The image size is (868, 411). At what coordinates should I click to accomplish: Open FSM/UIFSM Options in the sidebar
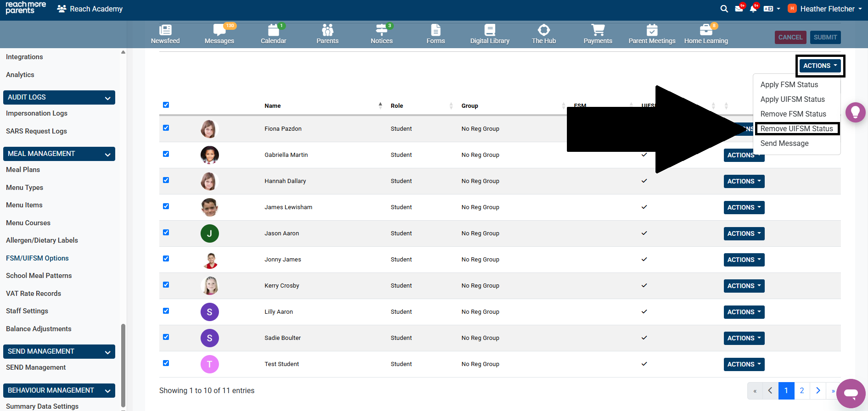[x=37, y=258]
